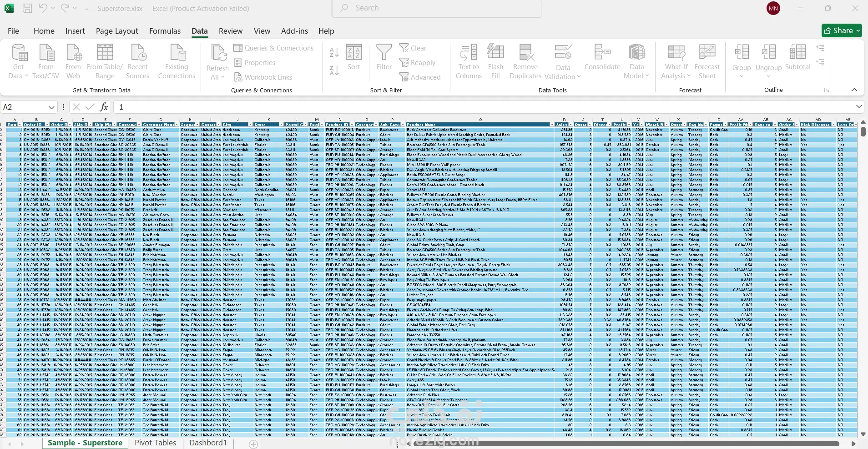Open Text to Columns wizard
This screenshot has width=868, height=449.
(469, 61)
